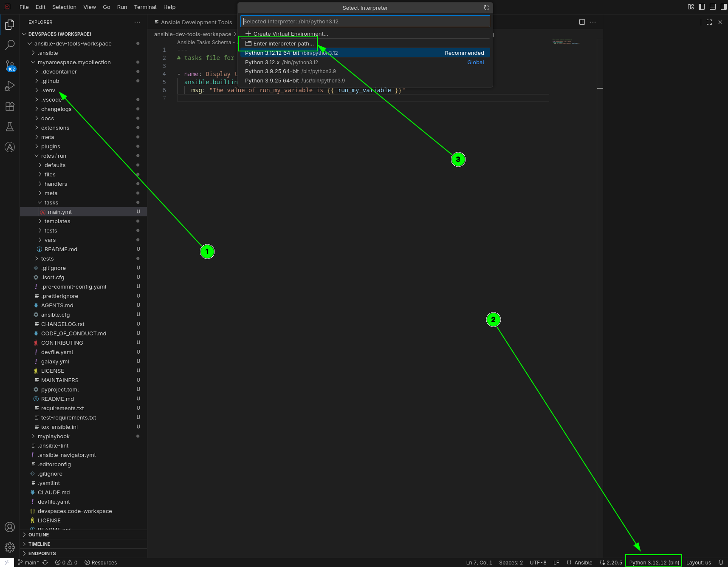Split the editor right

pyautogui.click(x=582, y=22)
